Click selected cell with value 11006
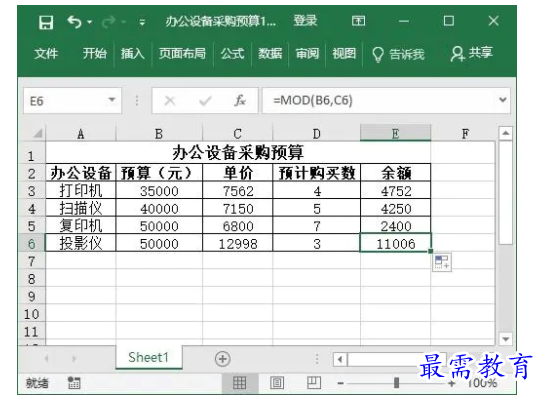The width and height of the screenshot is (541, 398). (x=395, y=243)
